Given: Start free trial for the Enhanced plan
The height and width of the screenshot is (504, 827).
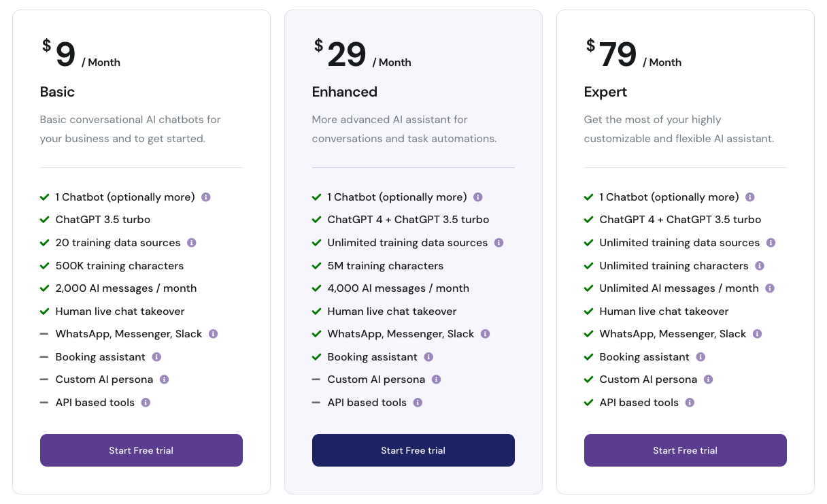Looking at the screenshot, I should [413, 450].
